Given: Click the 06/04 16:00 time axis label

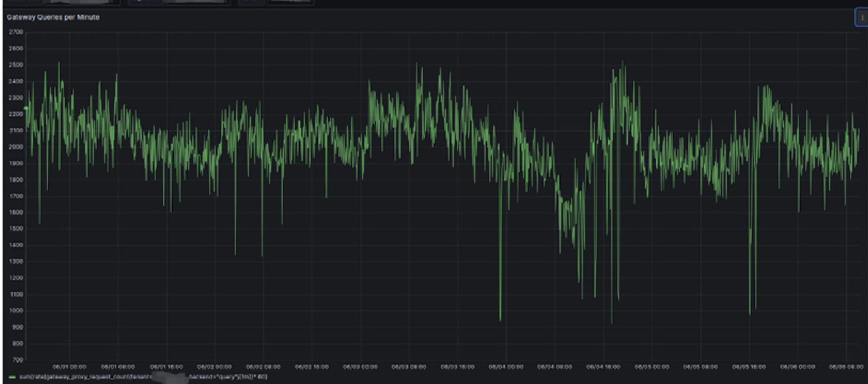Looking at the screenshot, I should tap(603, 367).
